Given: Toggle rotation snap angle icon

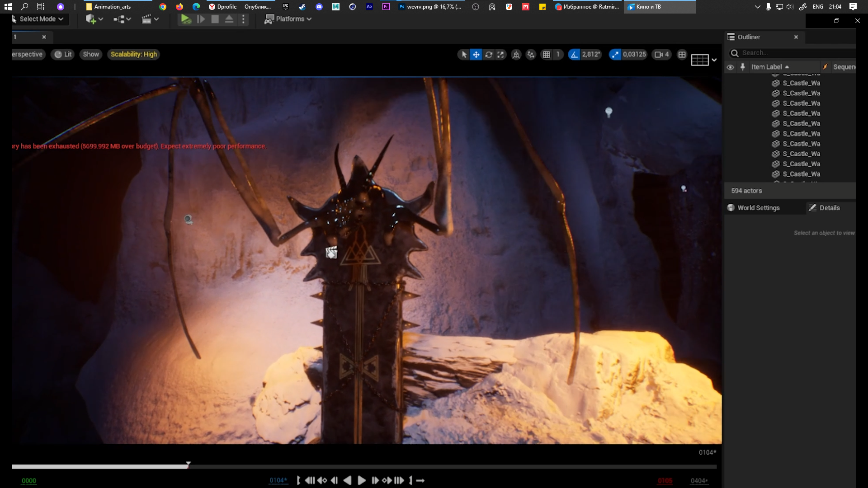Looking at the screenshot, I should pyautogui.click(x=574, y=55).
